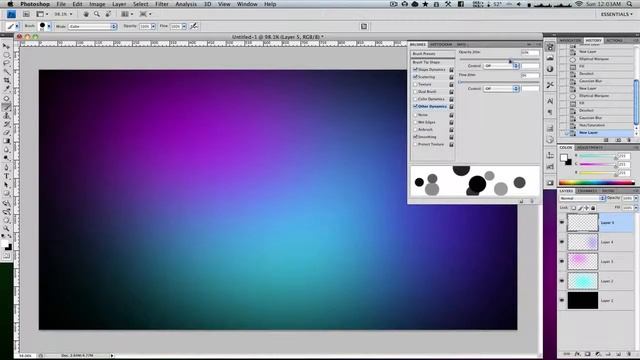Open the Essentials workspace switcher
This screenshot has width=640, height=360.
pyautogui.click(x=616, y=14)
